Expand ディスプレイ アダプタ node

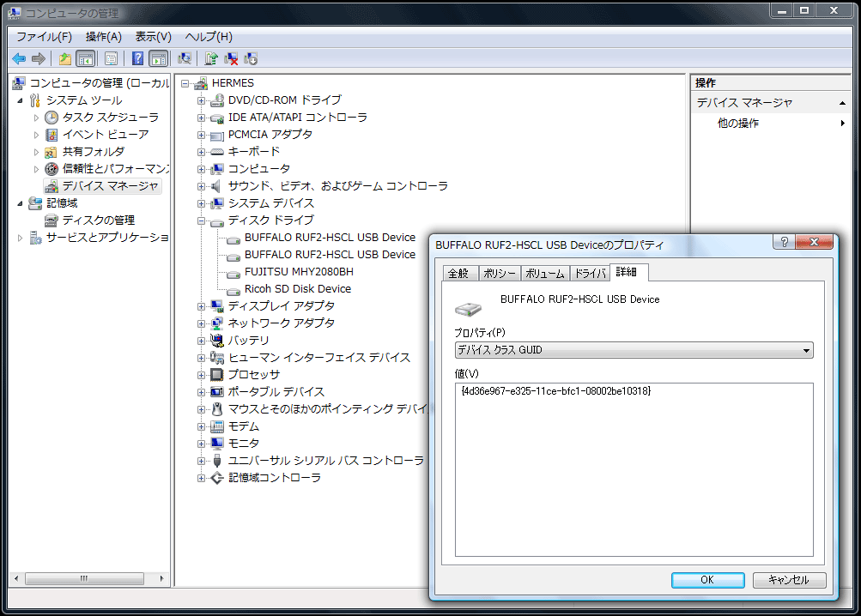point(201,306)
